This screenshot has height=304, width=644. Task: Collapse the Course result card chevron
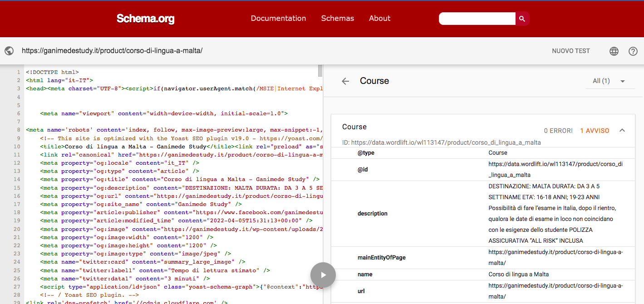pos(622,131)
